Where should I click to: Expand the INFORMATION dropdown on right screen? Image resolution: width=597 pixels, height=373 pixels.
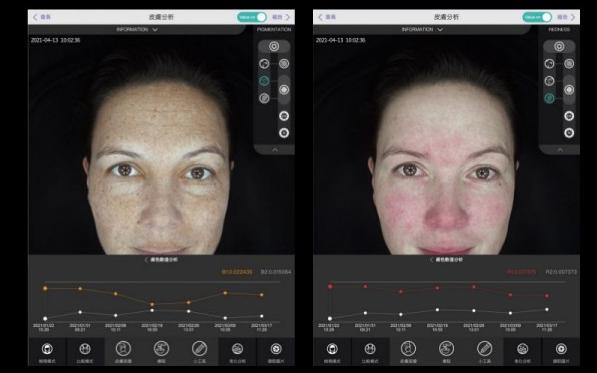coord(422,29)
